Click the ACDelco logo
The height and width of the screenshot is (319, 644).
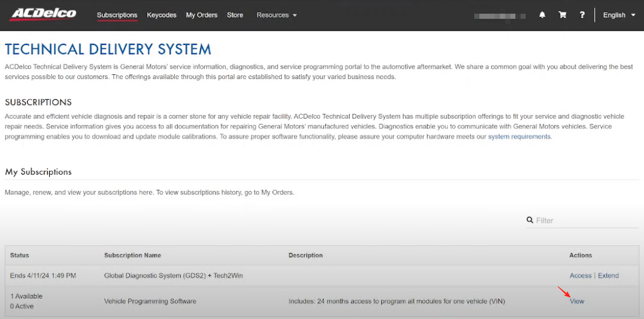coord(43,14)
